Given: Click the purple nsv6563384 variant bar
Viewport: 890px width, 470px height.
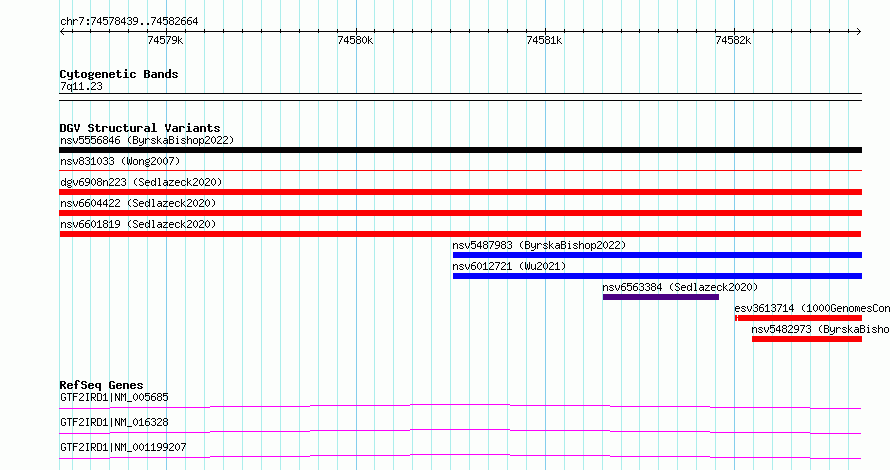Looking at the screenshot, I should click(661, 297).
